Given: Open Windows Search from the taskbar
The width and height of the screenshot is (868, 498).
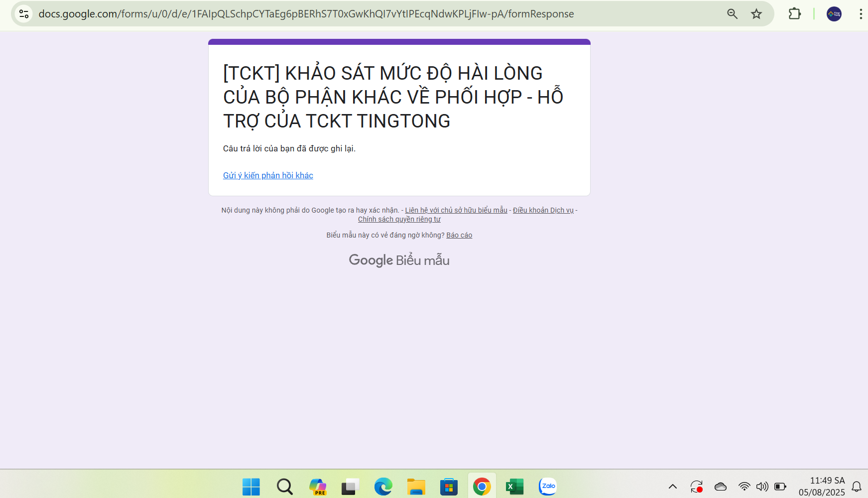Looking at the screenshot, I should (284, 487).
